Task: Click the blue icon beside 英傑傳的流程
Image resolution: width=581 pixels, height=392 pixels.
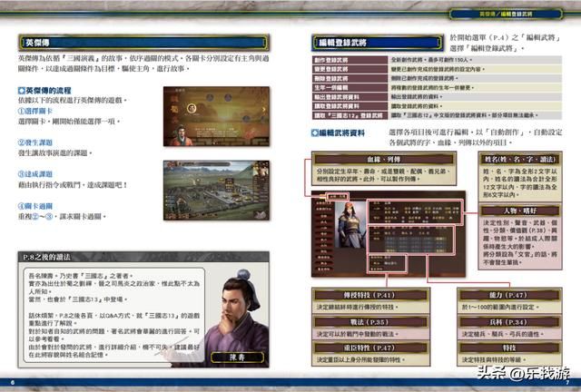Action: 21,91
